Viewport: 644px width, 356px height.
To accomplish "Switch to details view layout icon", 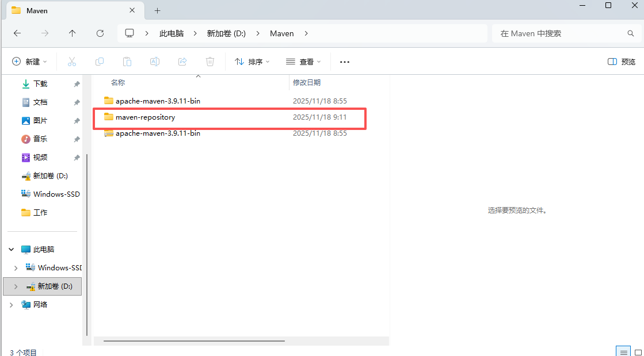I will (x=622, y=351).
